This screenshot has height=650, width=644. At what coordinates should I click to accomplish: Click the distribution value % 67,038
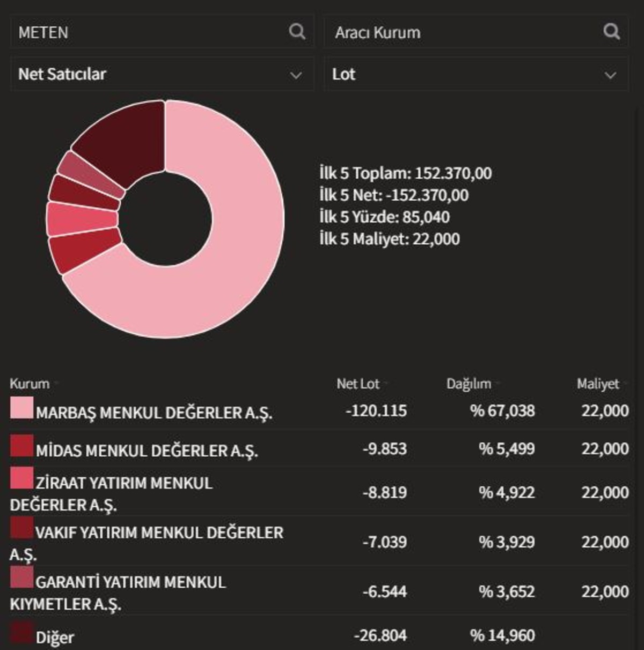point(502,411)
